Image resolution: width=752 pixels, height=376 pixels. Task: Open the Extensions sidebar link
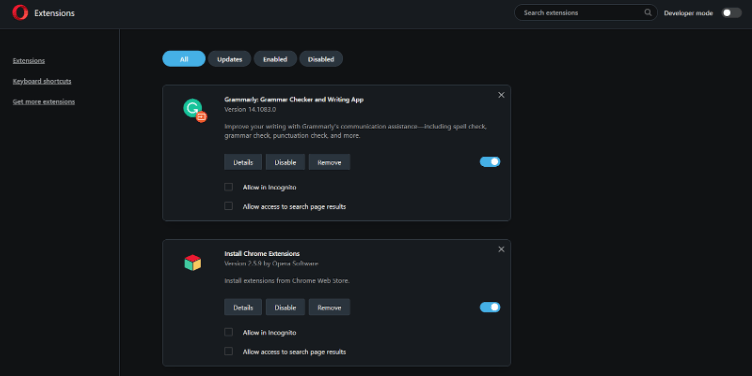tap(29, 60)
